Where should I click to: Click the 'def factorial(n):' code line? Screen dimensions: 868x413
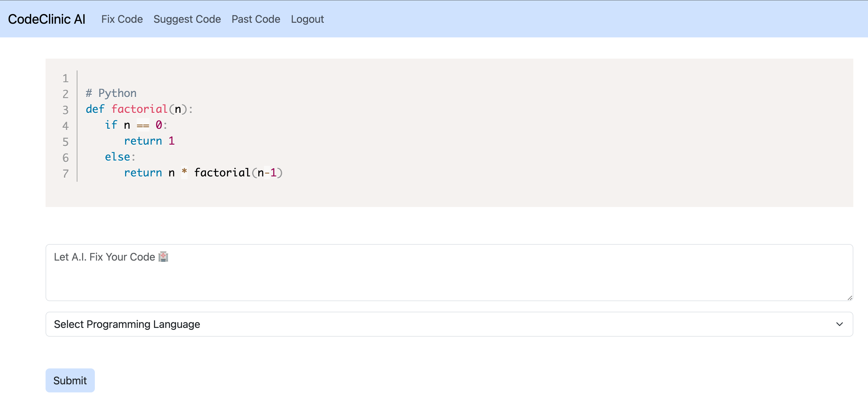coord(139,109)
